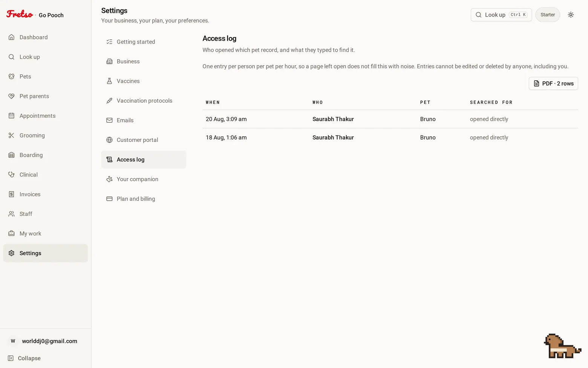Click the Invoices receipt icon
Viewport: 588px width, 368px height.
pyautogui.click(x=11, y=194)
